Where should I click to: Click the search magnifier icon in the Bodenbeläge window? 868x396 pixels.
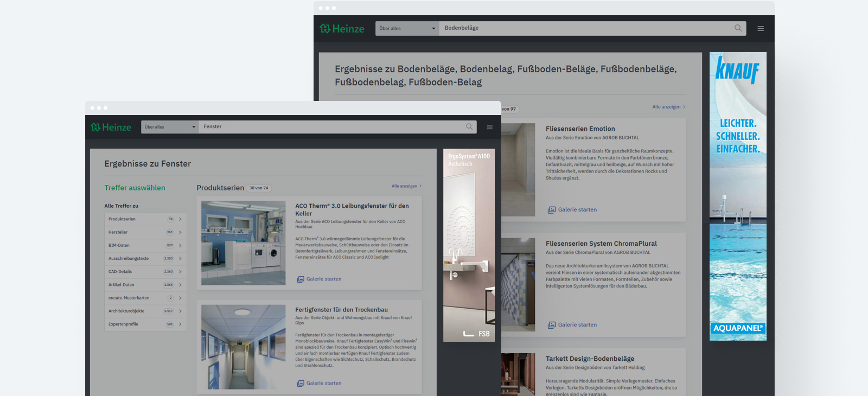click(738, 28)
